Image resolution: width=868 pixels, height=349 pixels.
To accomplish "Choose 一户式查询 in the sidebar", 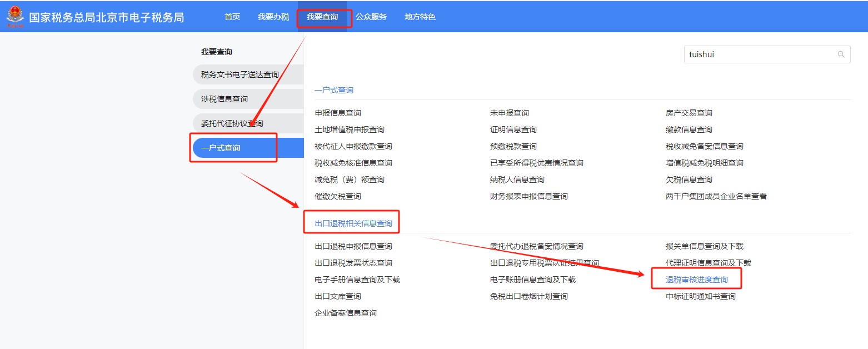I will (x=221, y=148).
